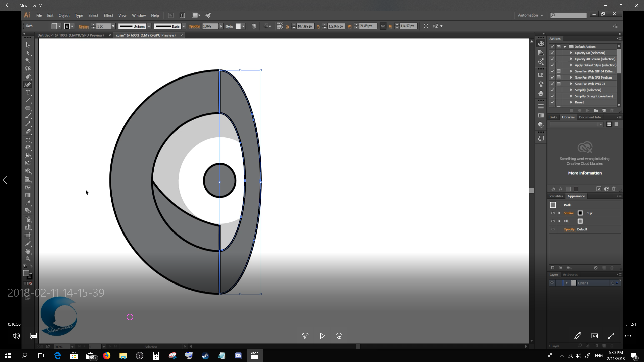Open File Explorer from the taskbar
Viewport: 644px width, 362px height.
click(x=123, y=356)
